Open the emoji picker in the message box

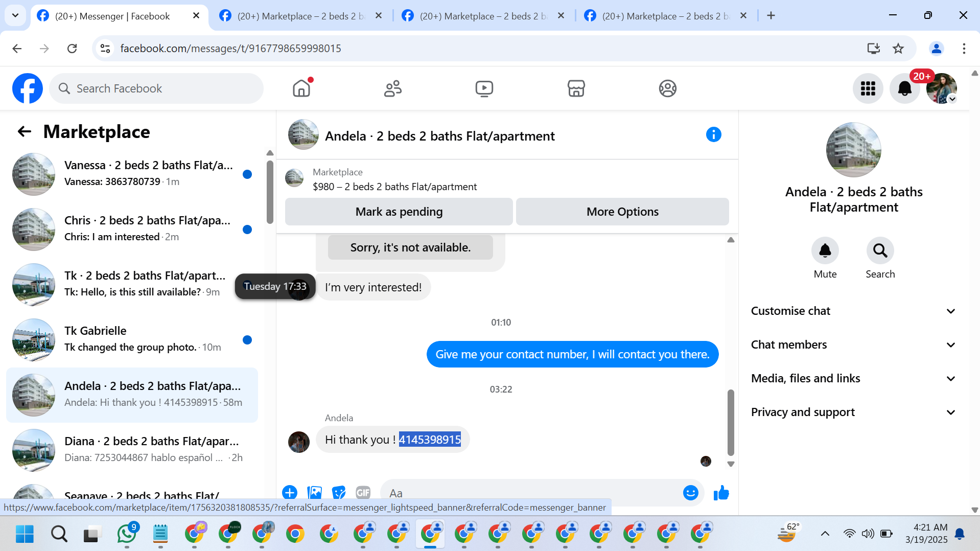[690, 493]
